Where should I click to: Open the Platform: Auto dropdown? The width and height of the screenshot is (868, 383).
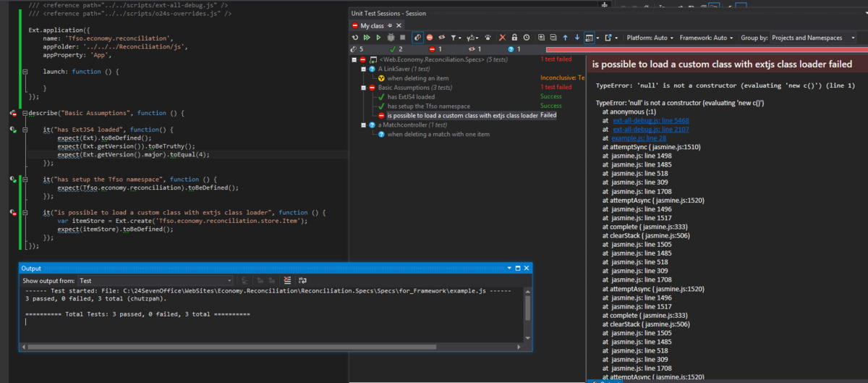pos(649,38)
